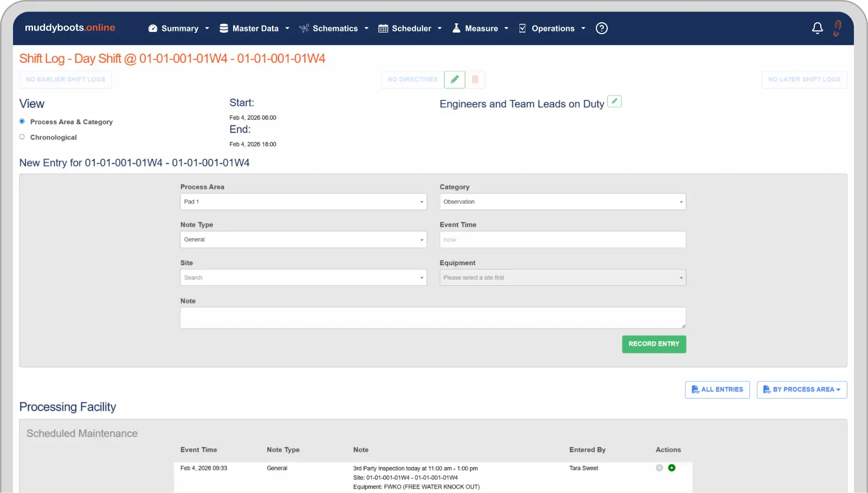Click the green pencil edit directives icon

[454, 80]
